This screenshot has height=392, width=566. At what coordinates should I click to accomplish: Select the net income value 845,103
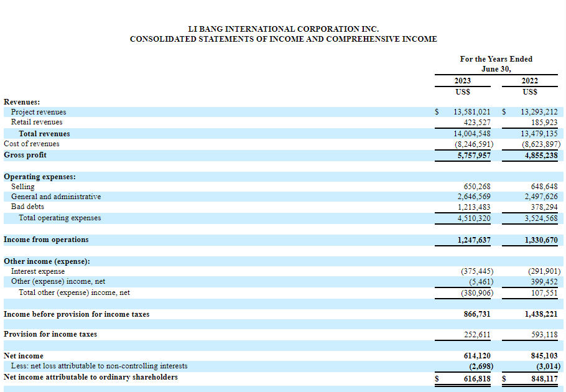(544, 356)
